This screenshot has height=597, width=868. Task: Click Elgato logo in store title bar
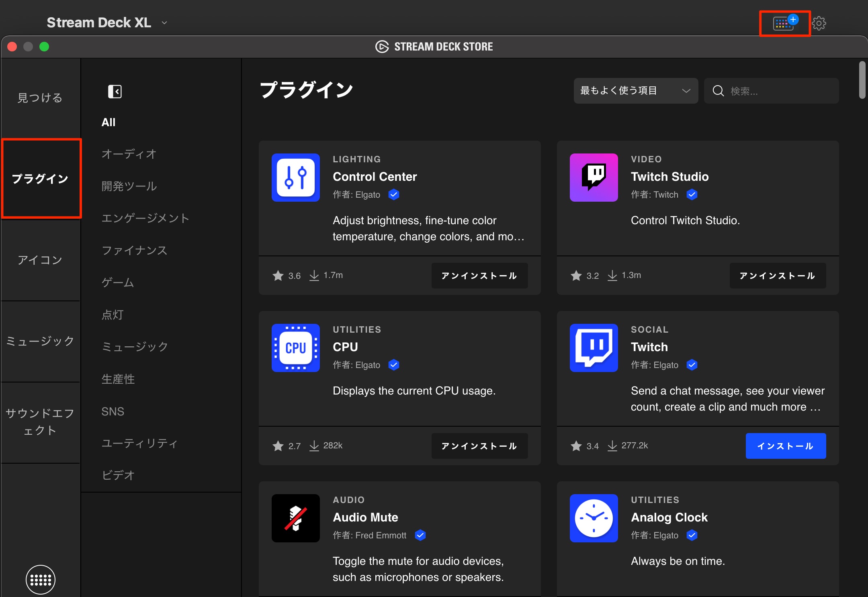click(x=382, y=47)
